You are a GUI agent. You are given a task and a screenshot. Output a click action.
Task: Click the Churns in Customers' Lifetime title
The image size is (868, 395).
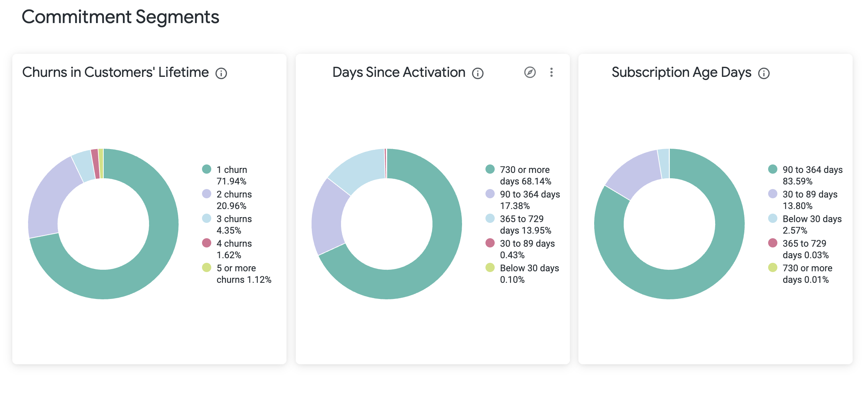(x=115, y=72)
